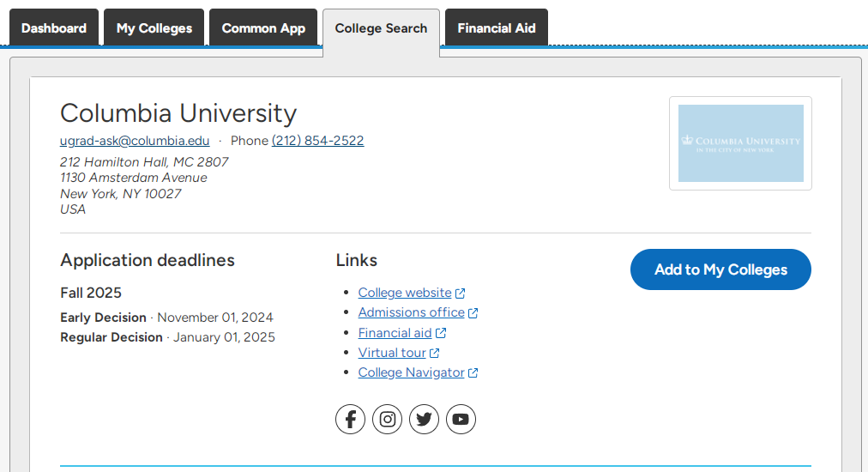This screenshot has width=868, height=472.
Task: Open the YouTube social media icon
Action: [461, 420]
